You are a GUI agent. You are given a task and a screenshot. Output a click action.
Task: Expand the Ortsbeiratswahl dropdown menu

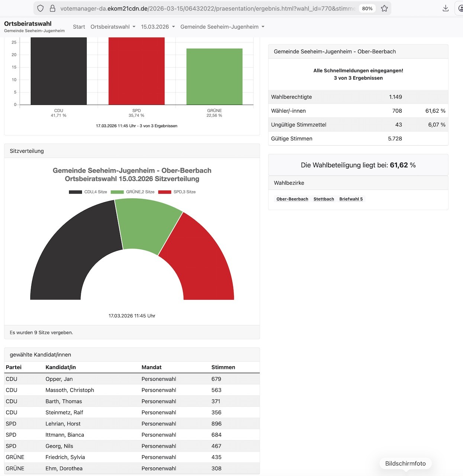pos(113,27)
